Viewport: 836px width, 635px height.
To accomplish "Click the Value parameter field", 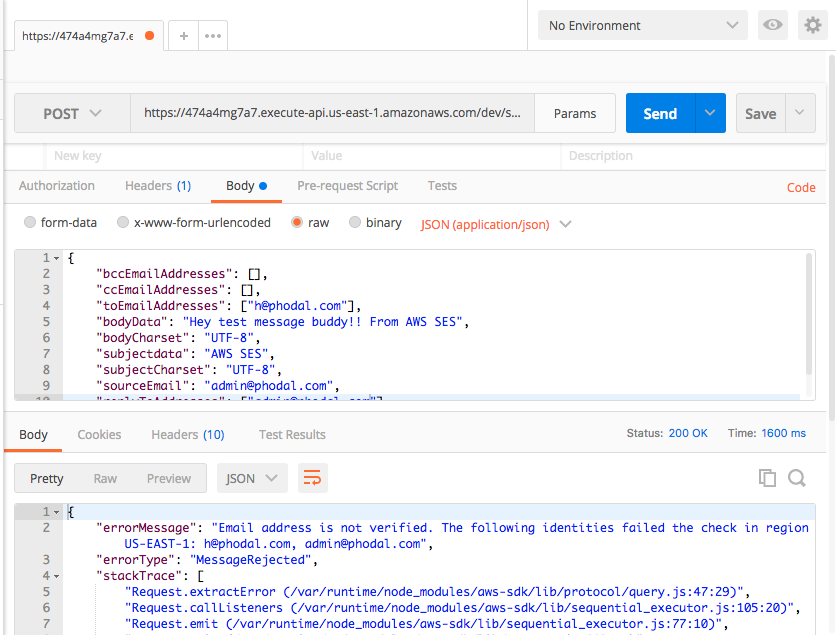I will pyautogui.click(x=432, y=156).
